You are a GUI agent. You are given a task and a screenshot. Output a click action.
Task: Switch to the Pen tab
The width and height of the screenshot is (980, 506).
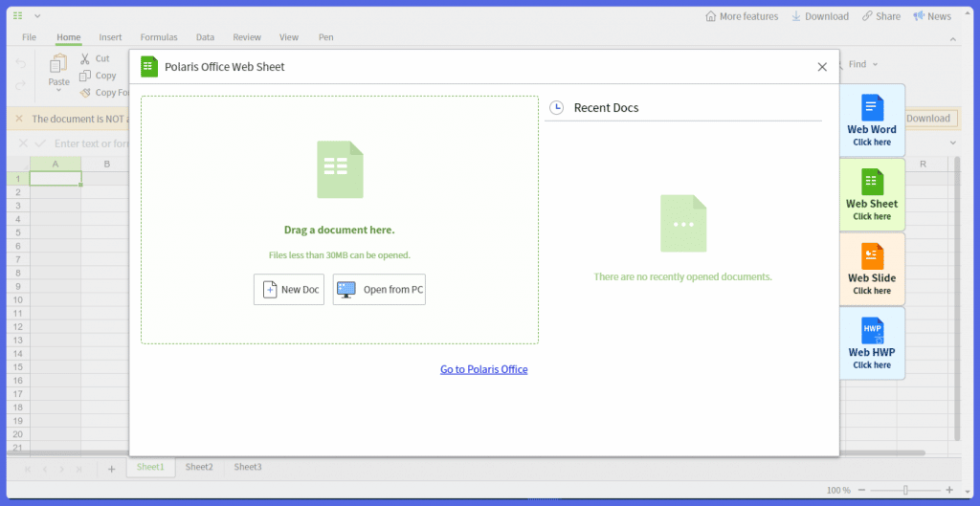(x=326, y=37)
